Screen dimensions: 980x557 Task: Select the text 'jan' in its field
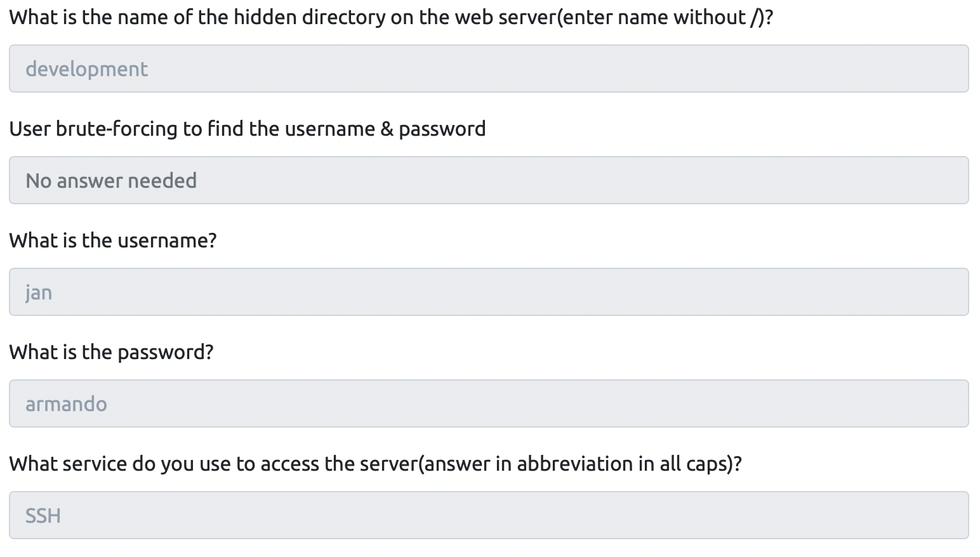[38, 292]
